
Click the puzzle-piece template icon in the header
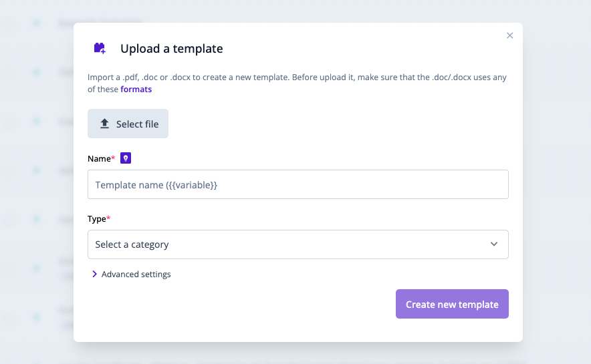pyautogui.click(x=100, y=48)
